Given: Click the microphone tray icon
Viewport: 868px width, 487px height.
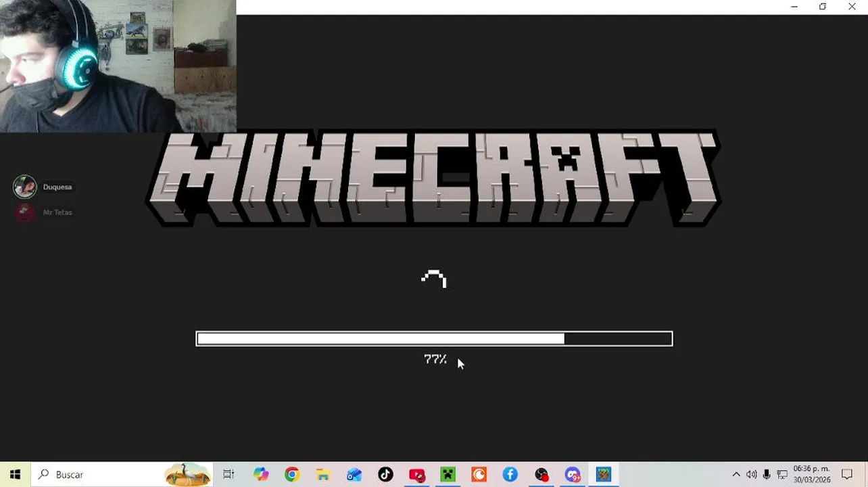Looking at the screenshot, I should 767,474.
